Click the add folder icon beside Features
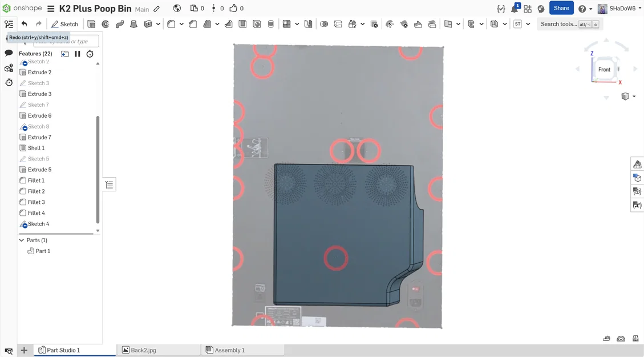The image size is (644, 357). pos(64,54)
